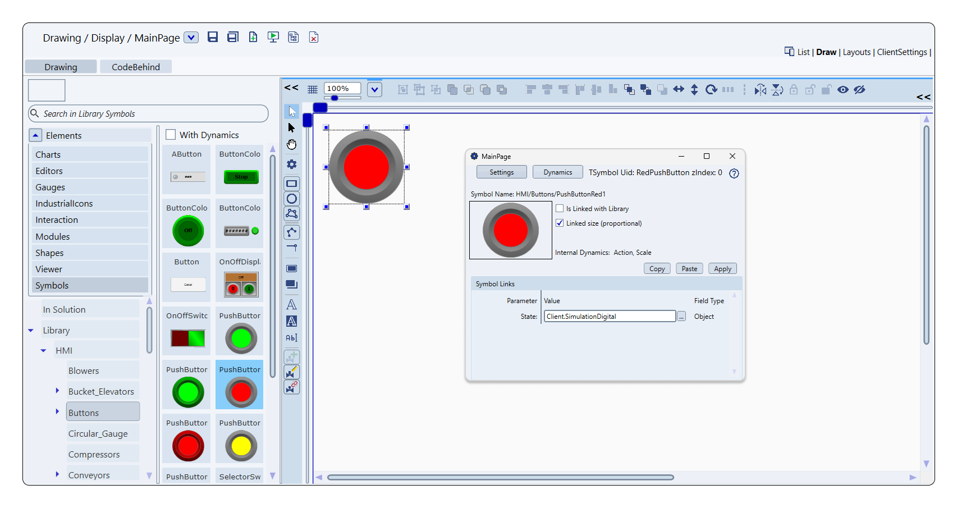Click the flip horizontal icon

(761, 90)
